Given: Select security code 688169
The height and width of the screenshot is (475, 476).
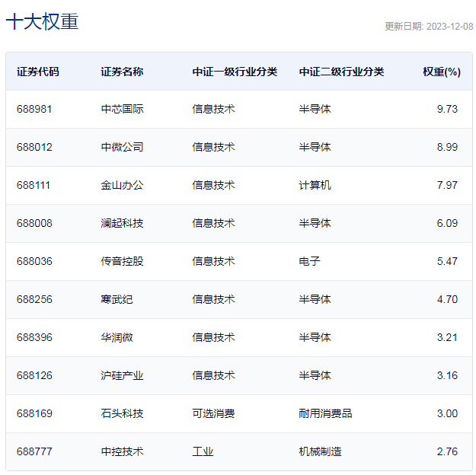Looking at the screenshot, I should [x=34, y=413].
